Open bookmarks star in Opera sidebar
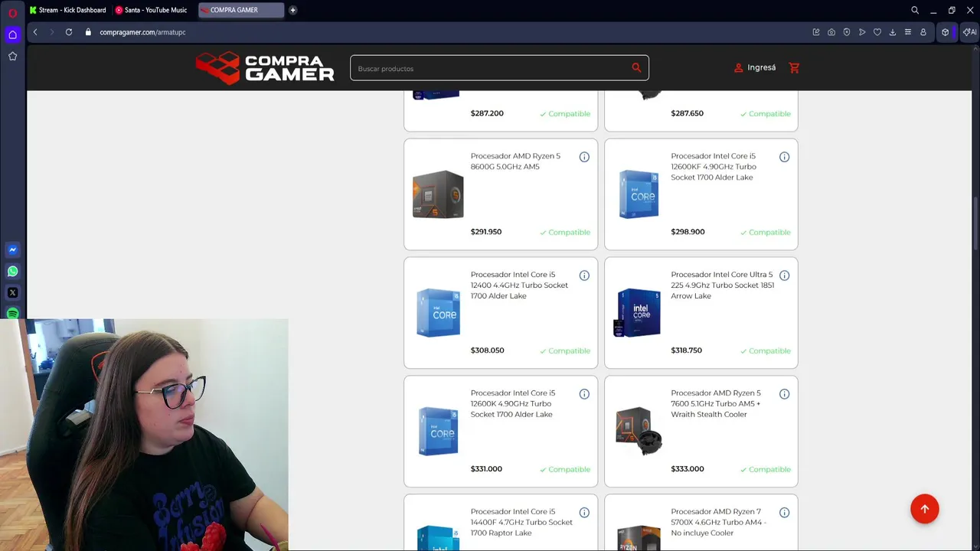This screenshot has height=551, width=980. click(12, 56)
